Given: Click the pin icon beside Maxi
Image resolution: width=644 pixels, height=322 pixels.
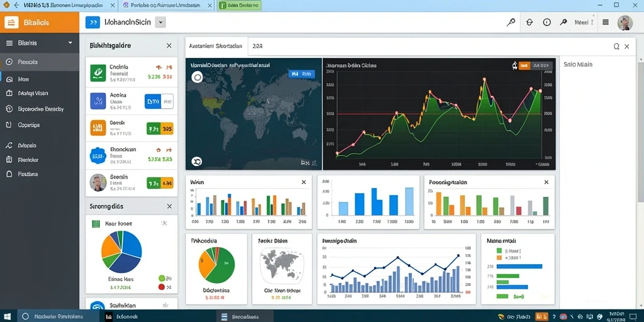Looking at the screenshot, I should [563, 23].
